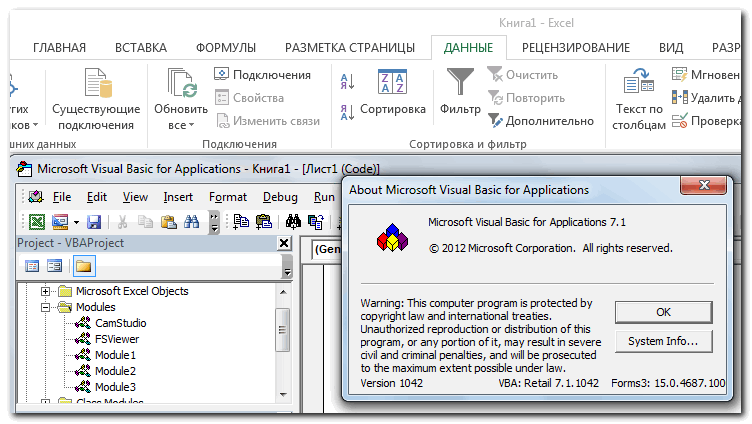Open the Sort (Сортировка) dialog
Viewport: 752px width, 424px height.
393,93
